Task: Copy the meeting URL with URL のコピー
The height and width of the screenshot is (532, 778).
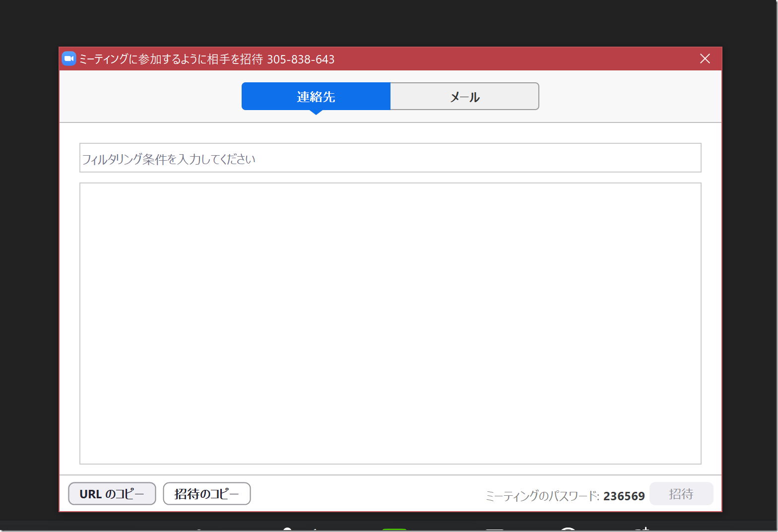Action: click(112, 494)
